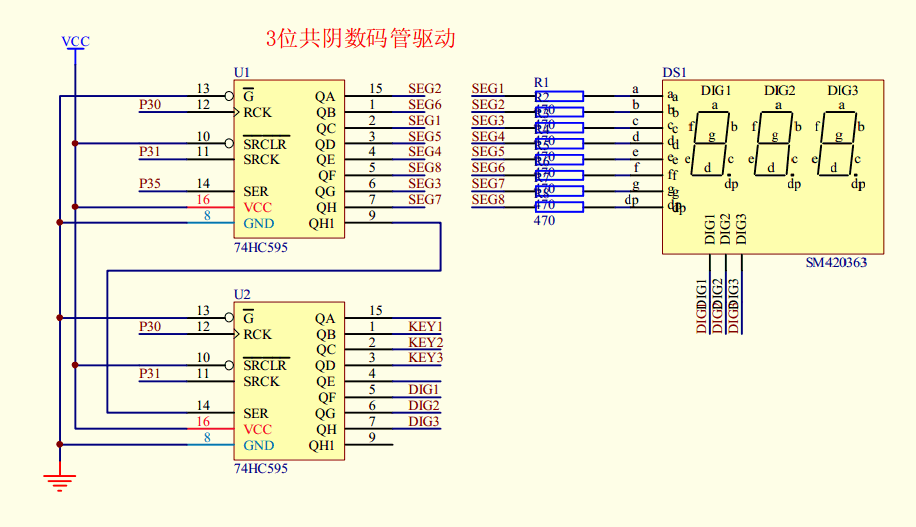Select the SM420363 part number label
Viewport: 916px width, 527px height.
(836, 263)
